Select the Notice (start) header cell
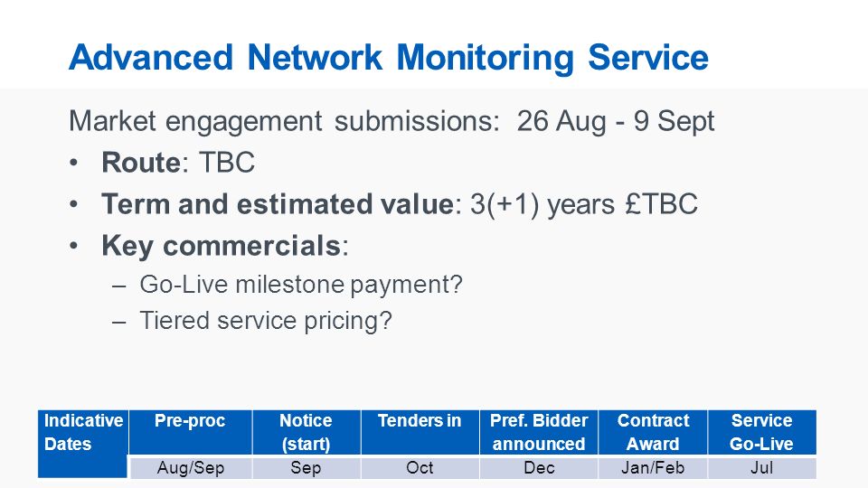The width and height of the screenshot is (868, 488). click(307, 432)
